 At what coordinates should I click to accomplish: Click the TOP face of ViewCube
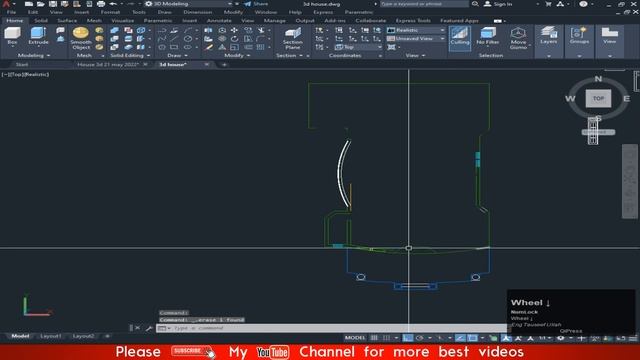[x=598, y=98]
